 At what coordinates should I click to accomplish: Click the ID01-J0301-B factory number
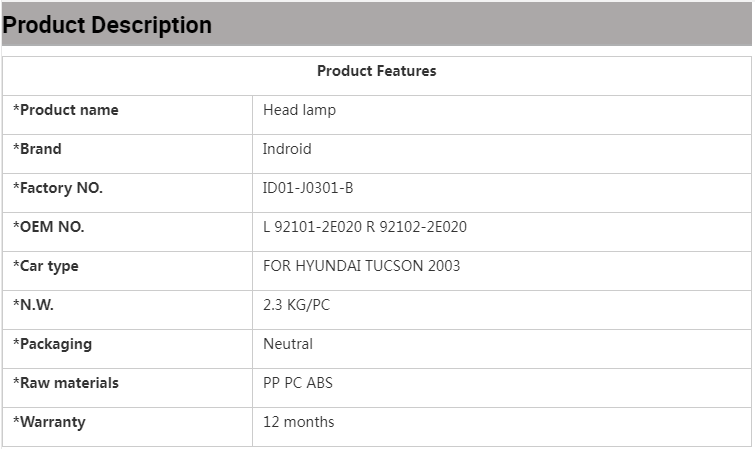[x=308, y=188]
